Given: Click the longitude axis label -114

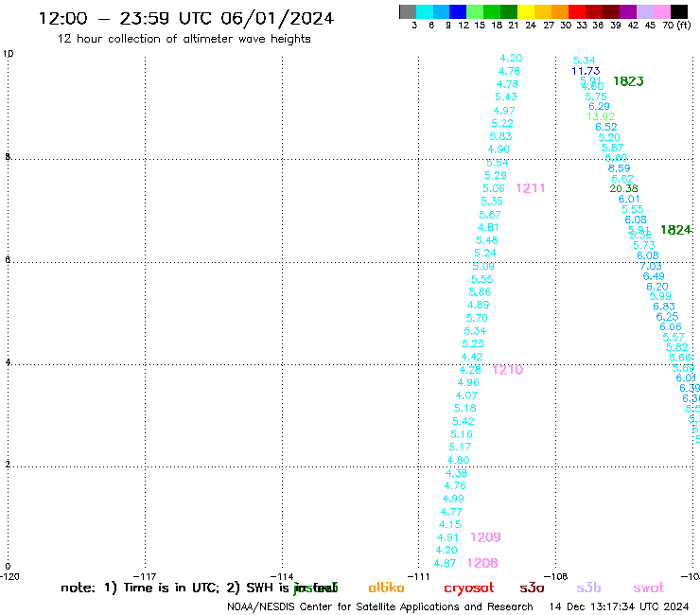Looking at the screenshot, I should (x=282, y=577).
